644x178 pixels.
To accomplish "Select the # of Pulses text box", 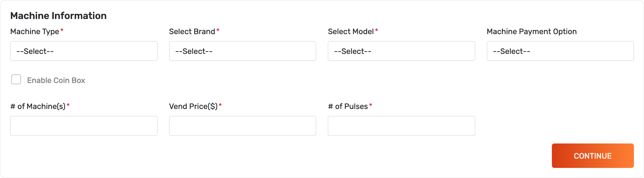I will point(401,126).
